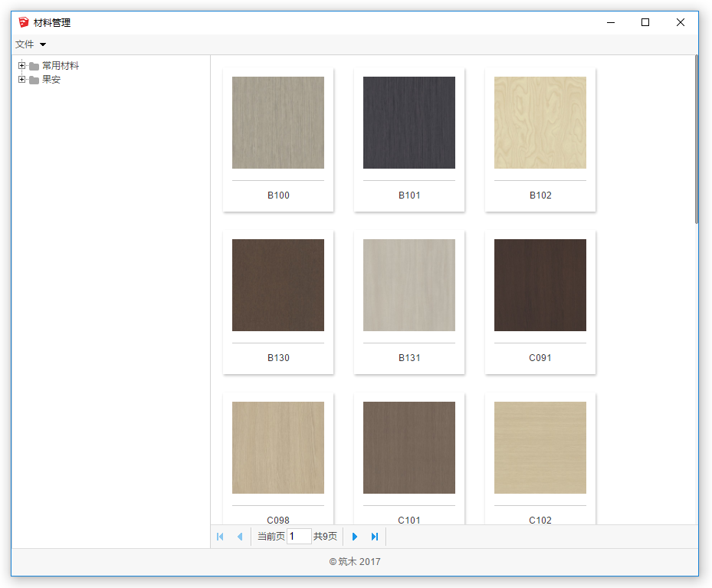This screenshot has height=588, width=712.
Task: Go to the first page of materials
Action: (x=221, y=537)
